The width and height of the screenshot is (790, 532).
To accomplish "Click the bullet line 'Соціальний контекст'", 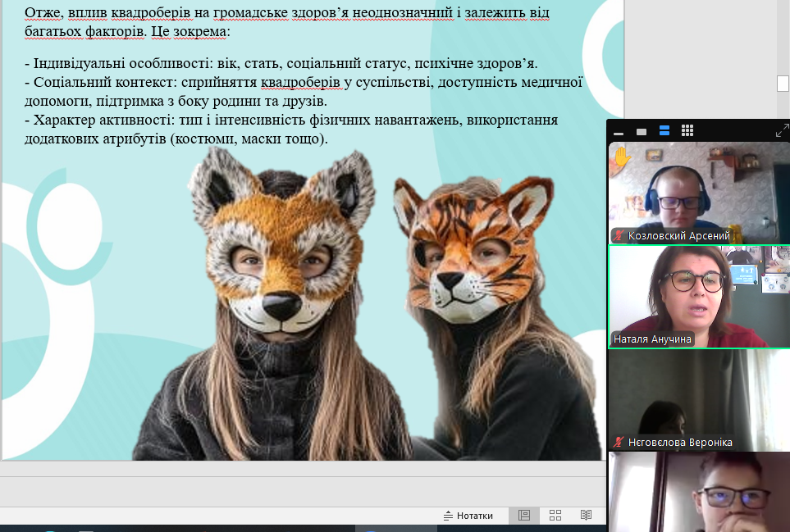I will point(304,82).
